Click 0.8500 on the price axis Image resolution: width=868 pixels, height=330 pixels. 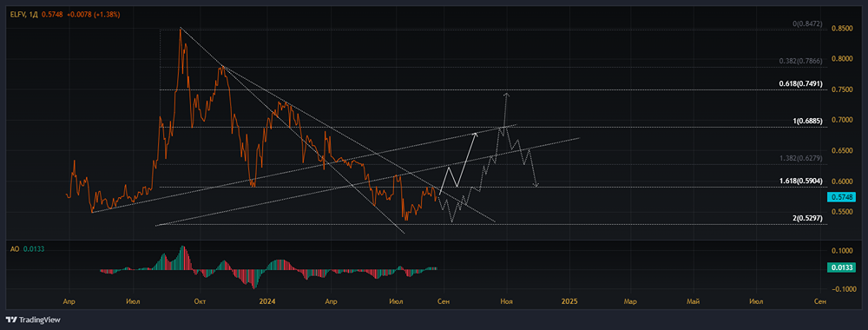tap(841, 29)
